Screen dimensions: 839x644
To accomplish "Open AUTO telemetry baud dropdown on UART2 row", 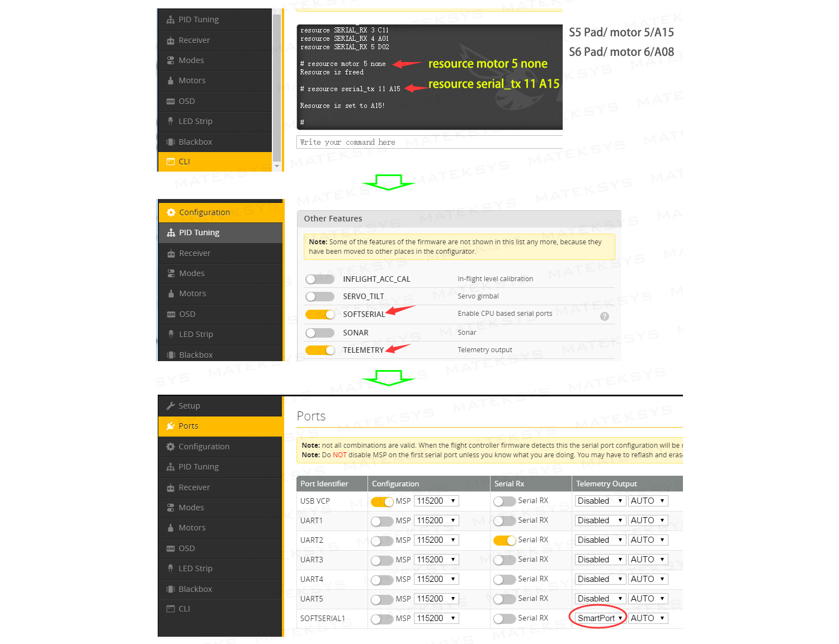I will point(648,540).
